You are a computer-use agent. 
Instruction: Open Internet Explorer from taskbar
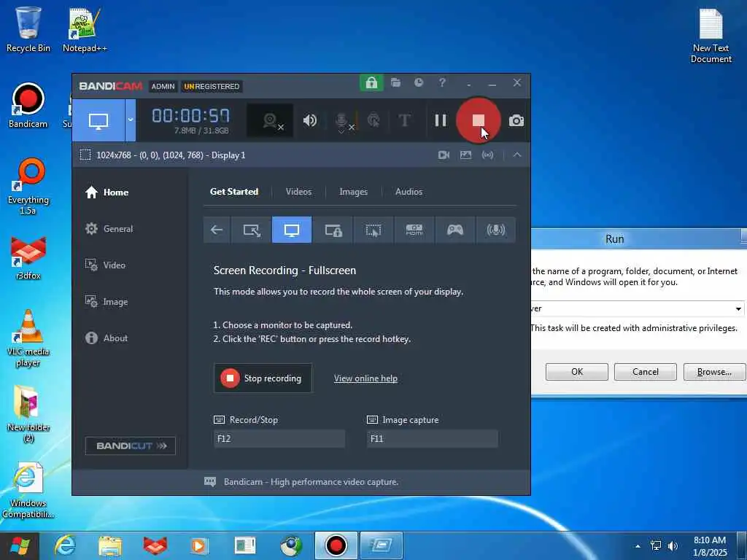(x=64, y=545)
